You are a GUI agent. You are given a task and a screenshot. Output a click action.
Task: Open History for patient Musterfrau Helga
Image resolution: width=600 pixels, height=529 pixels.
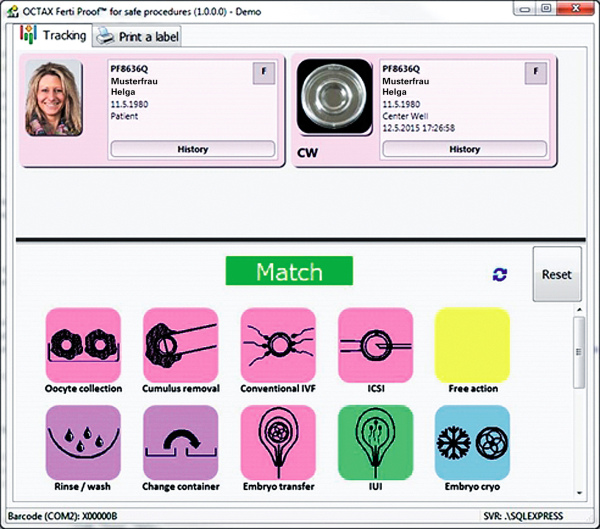[x=193, y=149]
